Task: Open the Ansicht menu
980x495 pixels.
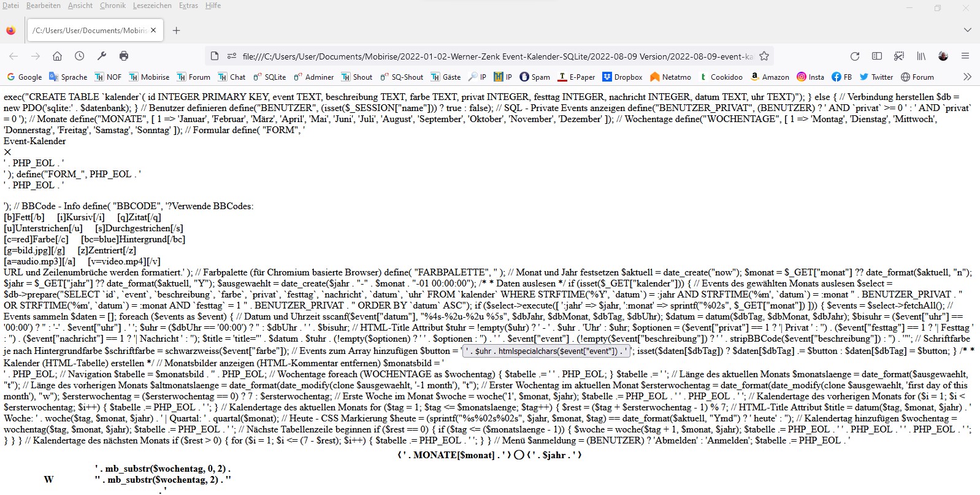Action: tap(80, 6)
